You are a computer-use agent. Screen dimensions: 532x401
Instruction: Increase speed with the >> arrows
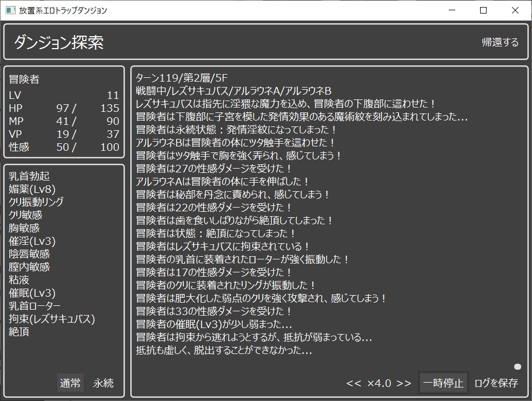pos(403,383)
